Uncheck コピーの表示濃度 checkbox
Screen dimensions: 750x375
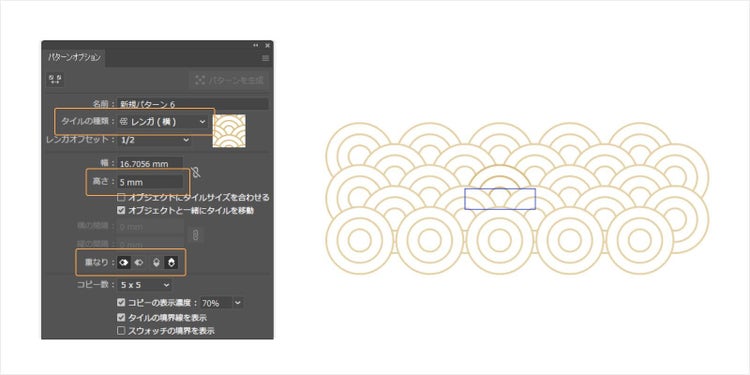[121, 303]
